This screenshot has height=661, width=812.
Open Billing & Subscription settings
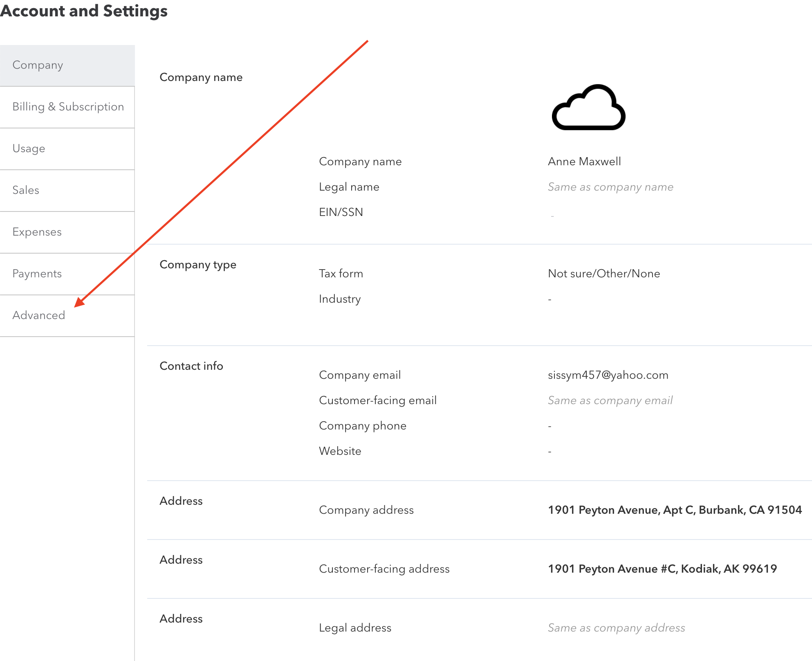click(68, 107)
